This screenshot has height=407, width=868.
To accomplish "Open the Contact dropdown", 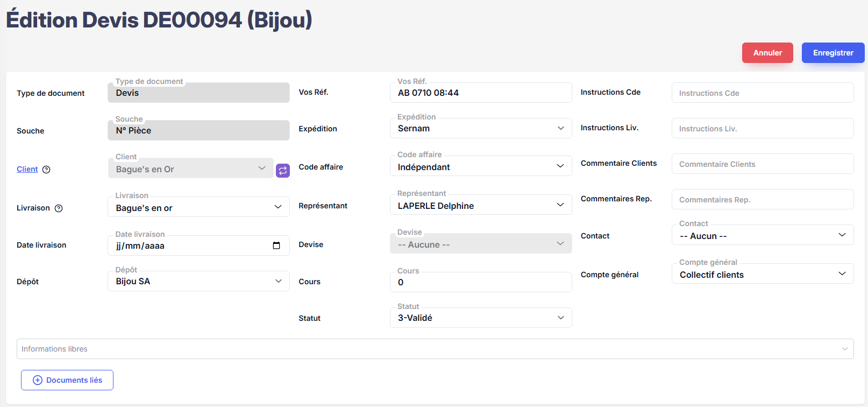I will 762,236.
